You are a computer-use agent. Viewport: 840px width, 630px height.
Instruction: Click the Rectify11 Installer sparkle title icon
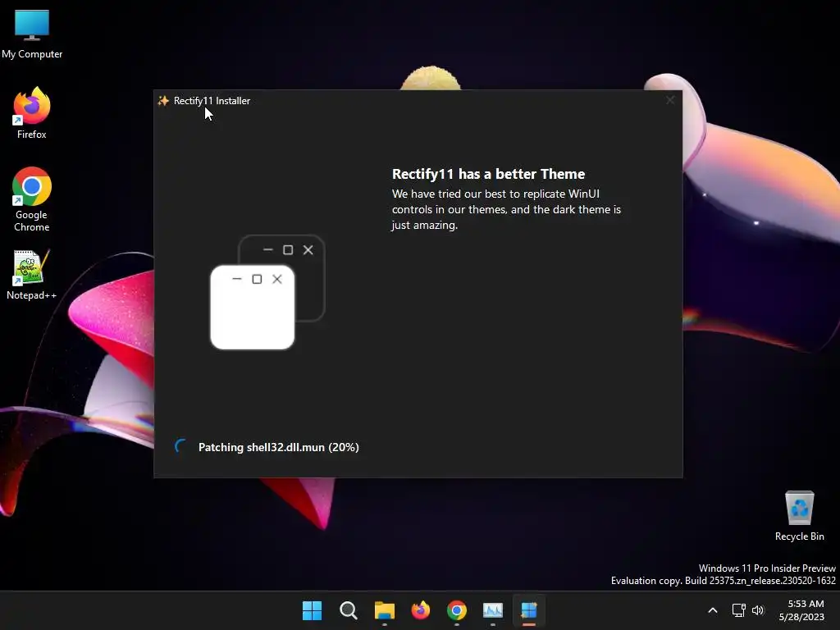(163, 101)
